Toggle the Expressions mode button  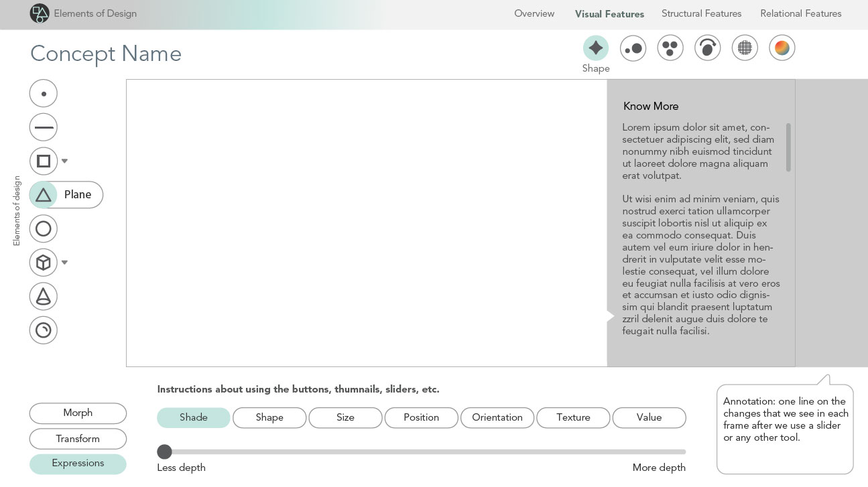[x=78, y=464]
